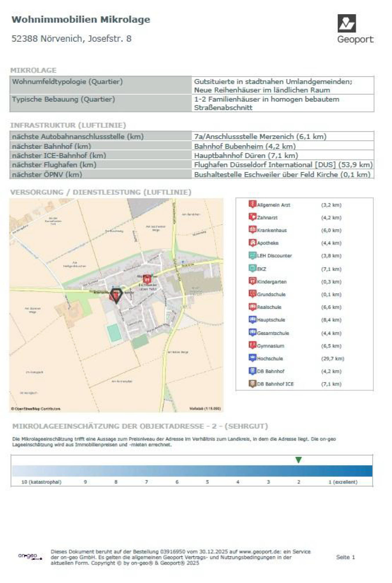Click the address '52388 Nörvenich, Josefstr. 8'
Screen dimensions: 392x583
(x=71, y=38)
